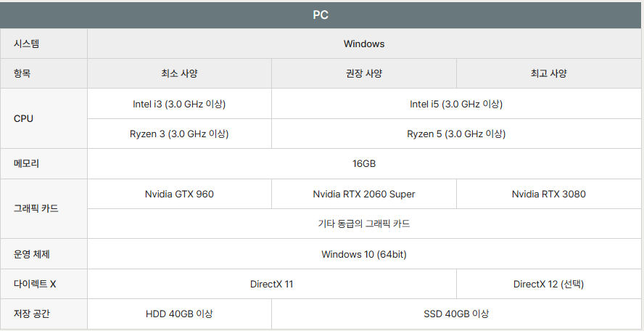The image size is (644, 331).
Task: Select the Windows system cell
Action: click(364, 44)
